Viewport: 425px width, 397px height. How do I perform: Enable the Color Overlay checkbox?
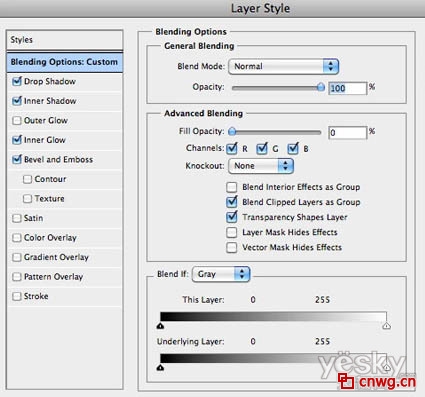[17, 238]
